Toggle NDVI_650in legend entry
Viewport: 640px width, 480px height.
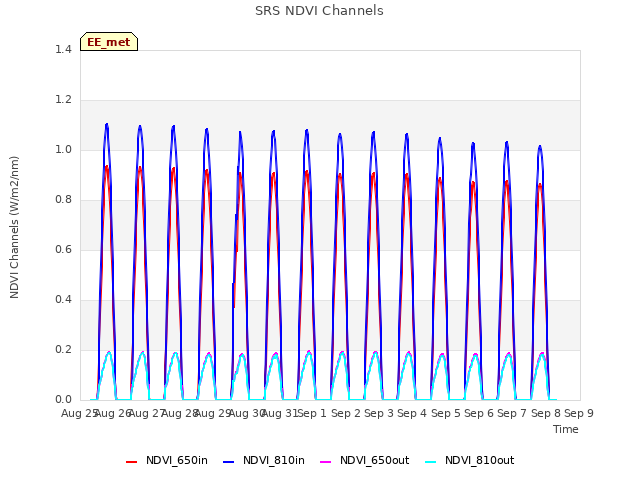[167, 461]
